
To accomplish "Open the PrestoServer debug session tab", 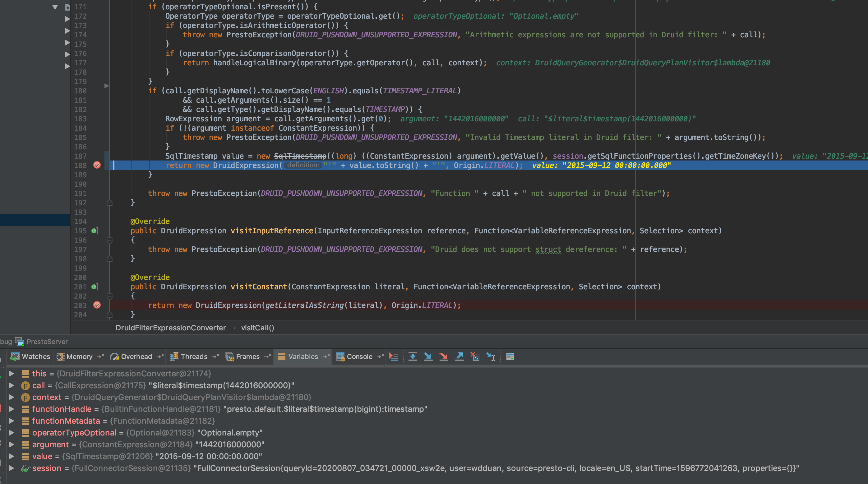I will 47,342.
